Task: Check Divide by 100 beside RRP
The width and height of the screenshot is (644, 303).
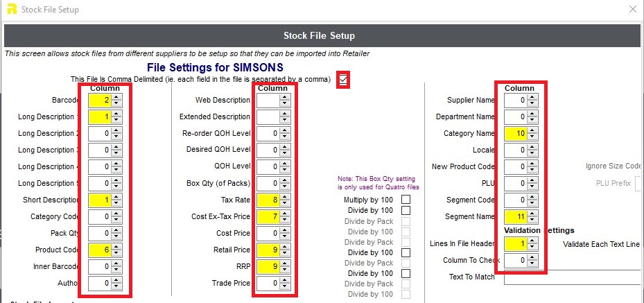Action: coord(406,273)
